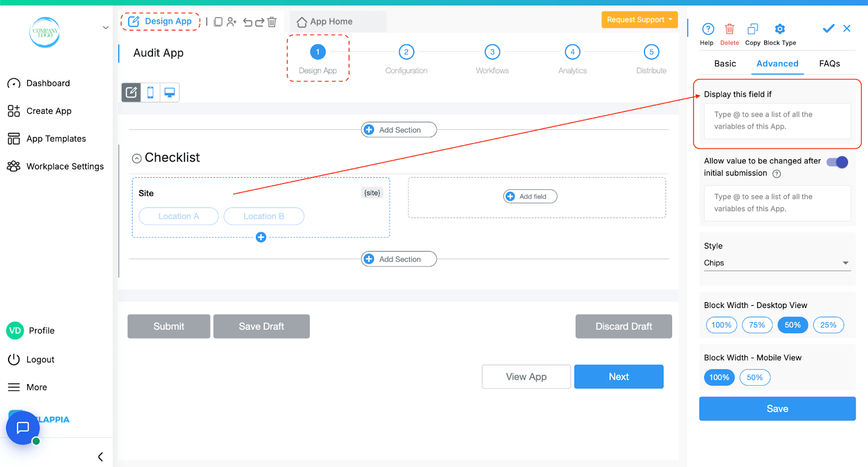The height and width of the screenshot is (467, 868).
Task: Switch to the Basic tab
Action: tap(725, 63)
